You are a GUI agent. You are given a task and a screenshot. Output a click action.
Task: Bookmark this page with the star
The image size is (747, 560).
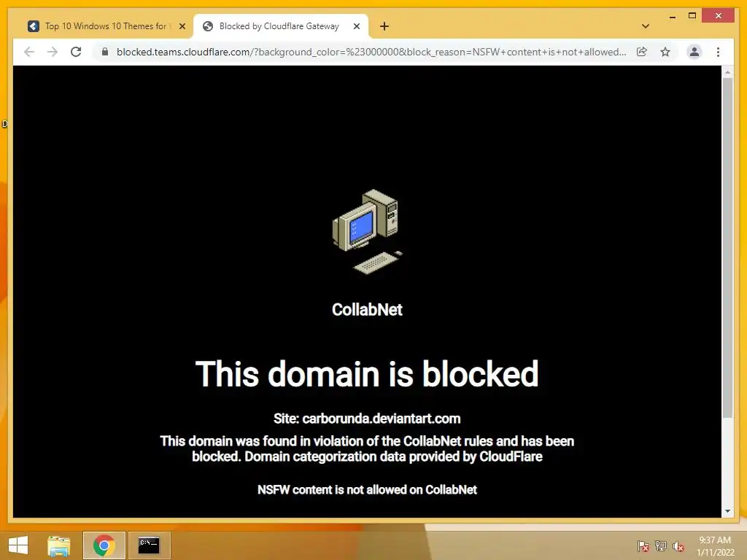coord(665,52)
